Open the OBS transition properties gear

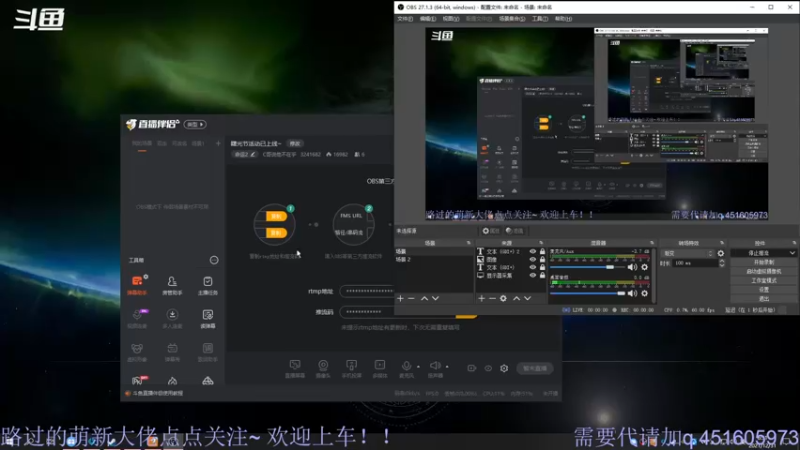[x=720, y=253]
